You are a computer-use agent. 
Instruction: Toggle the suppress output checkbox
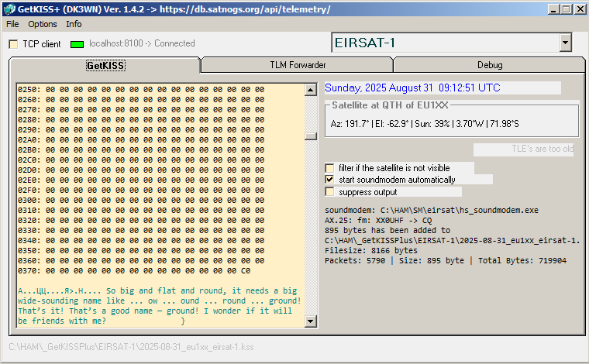(x=330, y=191)
